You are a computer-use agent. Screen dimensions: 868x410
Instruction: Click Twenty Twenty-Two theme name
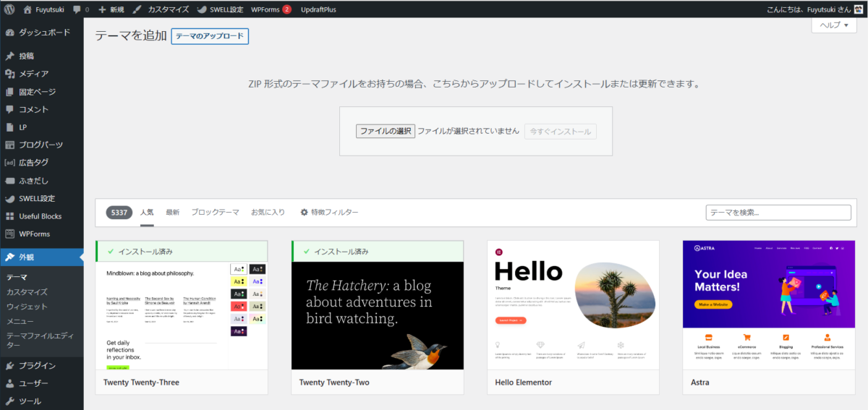334,383
